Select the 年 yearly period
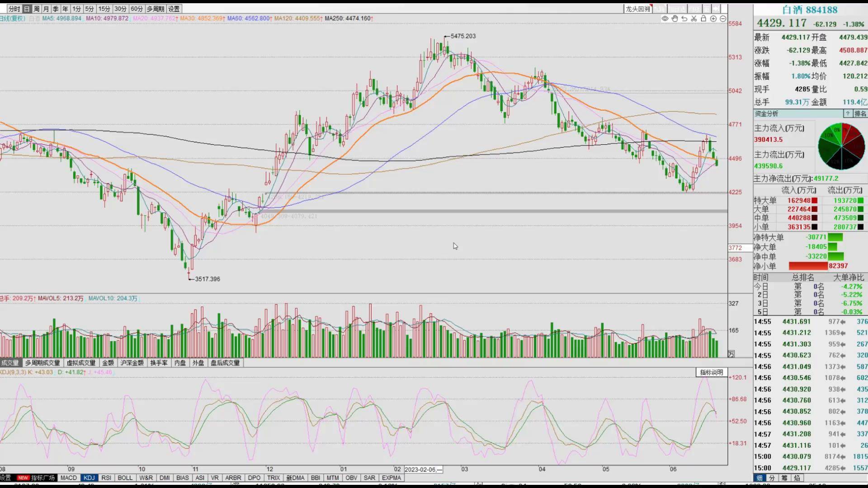The height and width of the screenshot is (488, 868). pyautogui.click(x=65, y=9)
